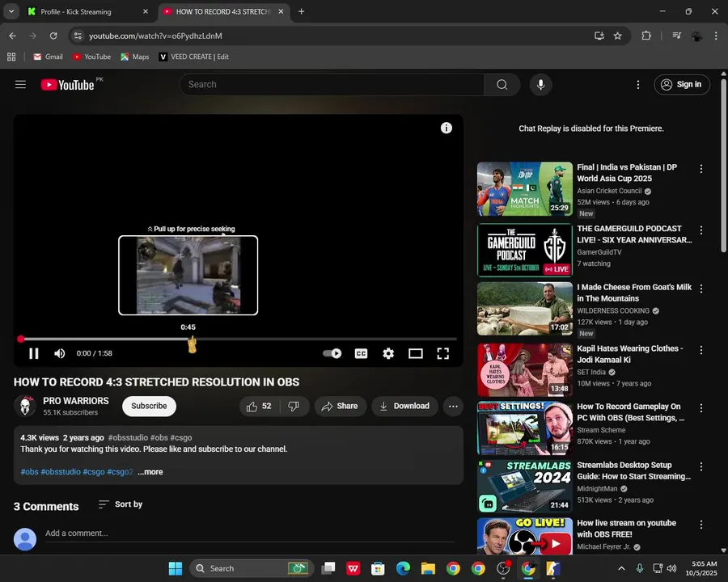The image size is (728, 582).
Task: Click the YouTube search box
Action: coord(332,84)
